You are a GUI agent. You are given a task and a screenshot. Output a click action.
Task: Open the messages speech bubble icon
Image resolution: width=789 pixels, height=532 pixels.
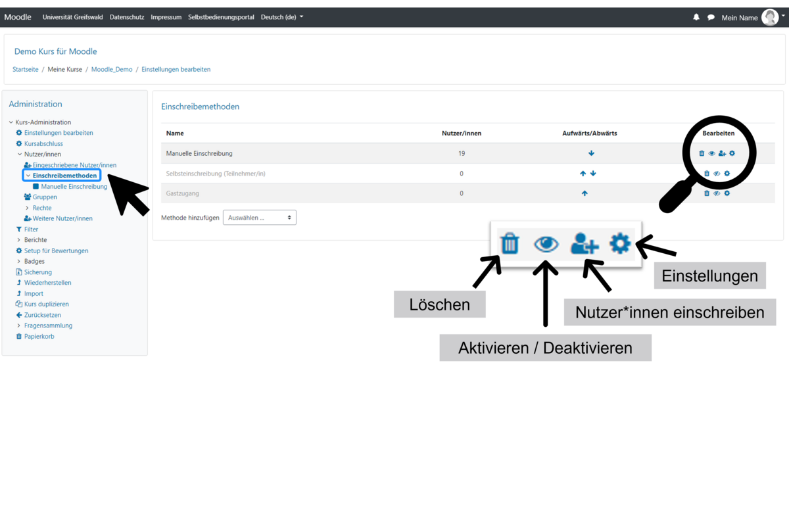[x=711, y=18]
